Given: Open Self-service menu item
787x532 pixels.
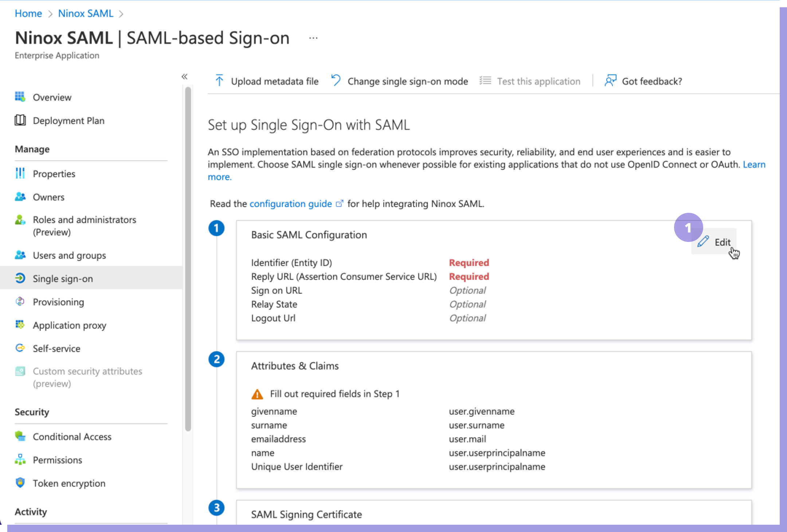Looking at the screenshot, I should pos(56,349).
